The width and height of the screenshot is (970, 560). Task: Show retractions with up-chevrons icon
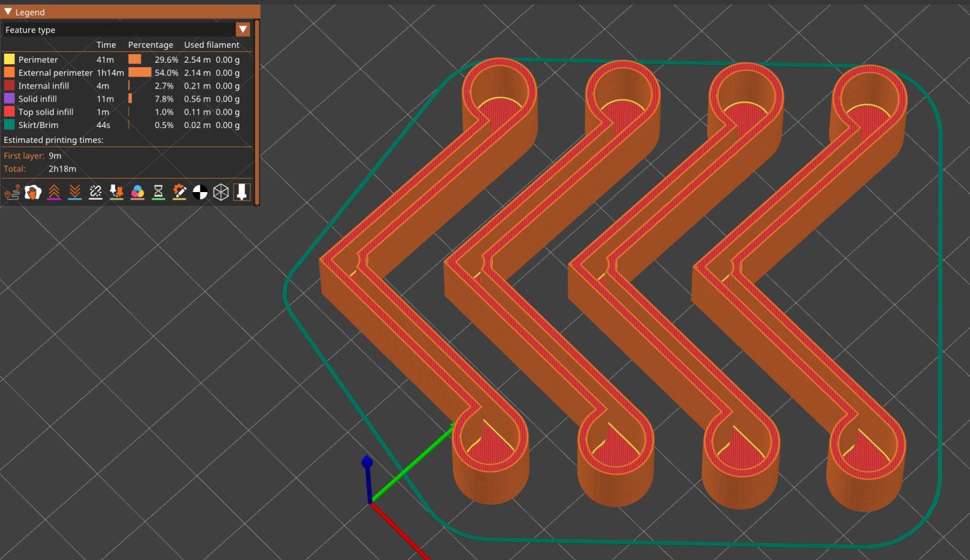[x=54, y=192]
